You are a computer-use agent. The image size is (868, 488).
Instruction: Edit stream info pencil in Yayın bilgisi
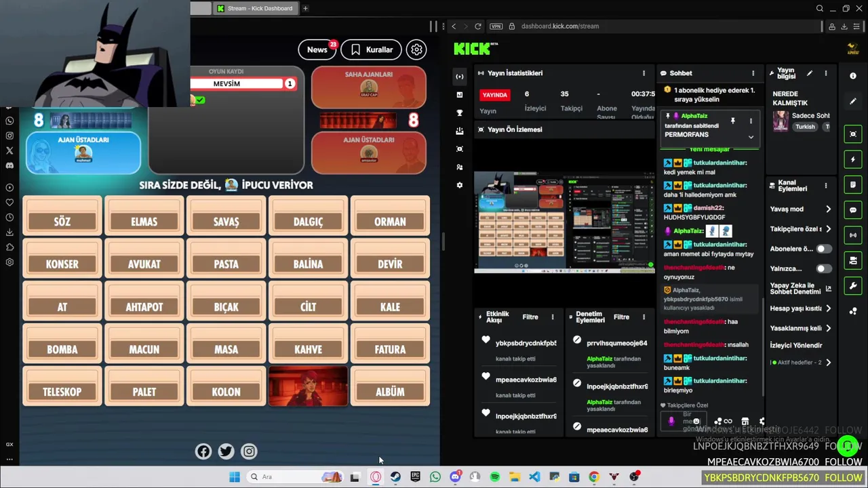tap(809, 73)
